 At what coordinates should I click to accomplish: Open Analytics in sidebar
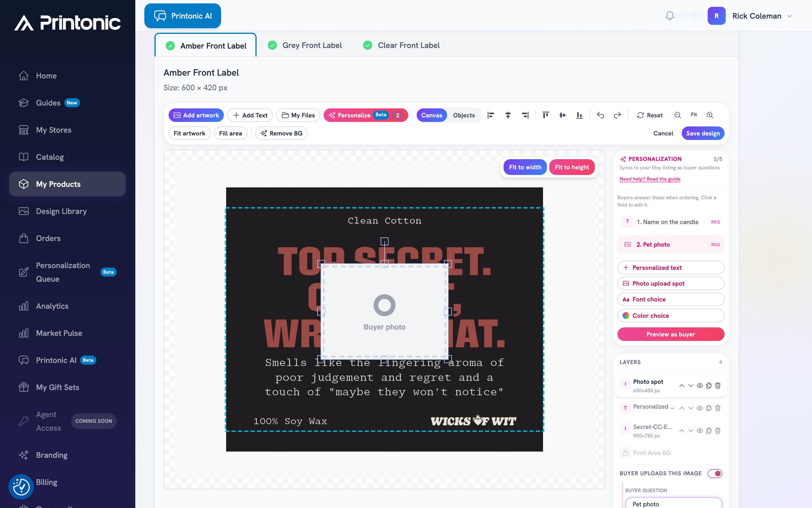pos(67,306)
